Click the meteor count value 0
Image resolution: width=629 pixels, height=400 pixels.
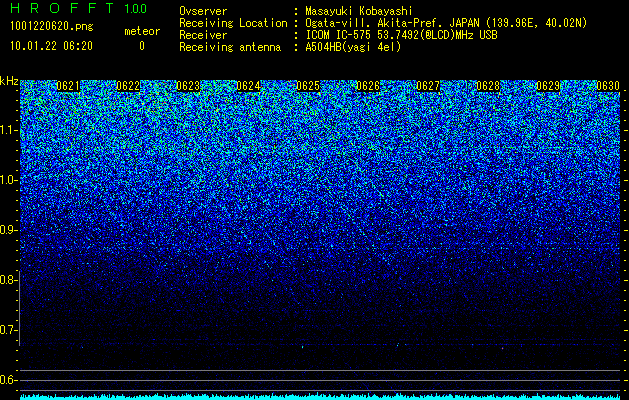pos(142,46)
